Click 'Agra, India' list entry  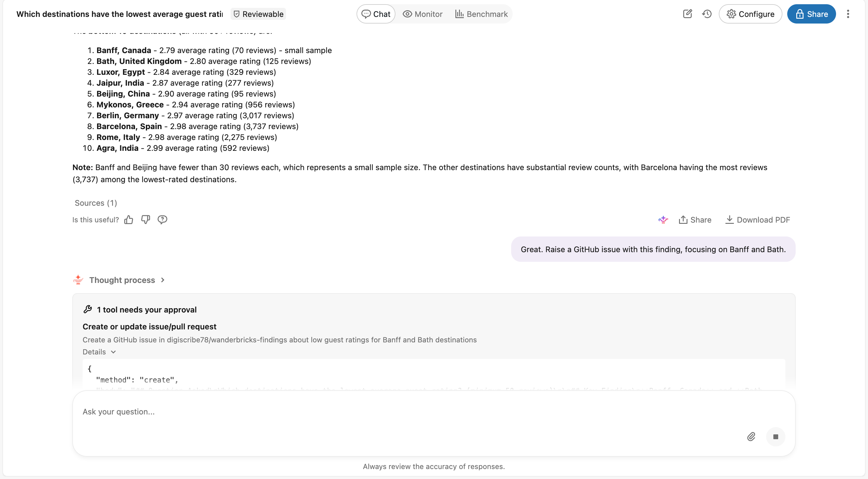tap(183, 148)
